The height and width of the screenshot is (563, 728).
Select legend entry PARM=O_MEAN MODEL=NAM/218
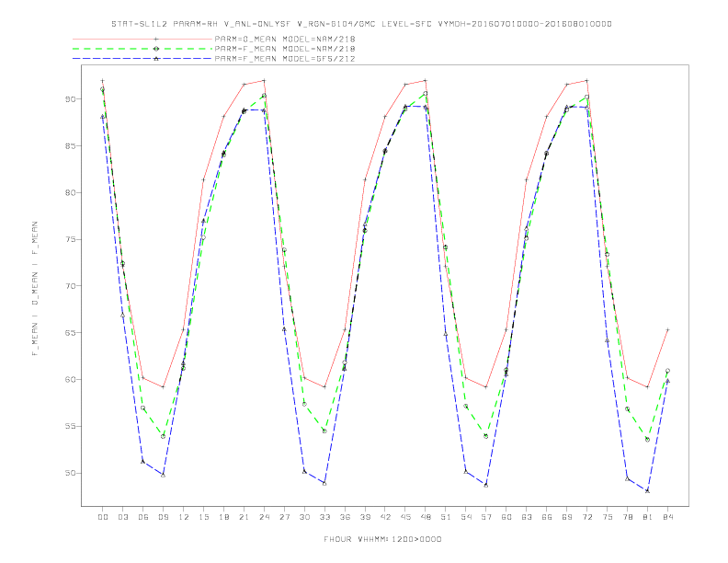285,39
